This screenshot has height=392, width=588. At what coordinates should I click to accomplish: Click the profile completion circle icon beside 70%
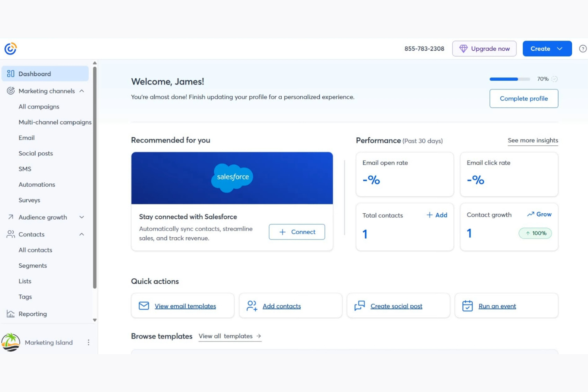554,79
